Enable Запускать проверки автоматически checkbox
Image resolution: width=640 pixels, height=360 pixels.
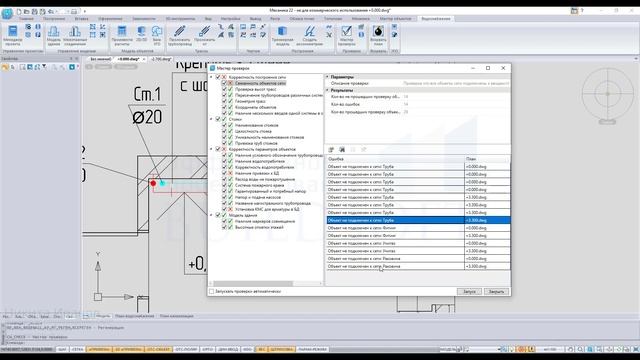[x=211, y=291]
